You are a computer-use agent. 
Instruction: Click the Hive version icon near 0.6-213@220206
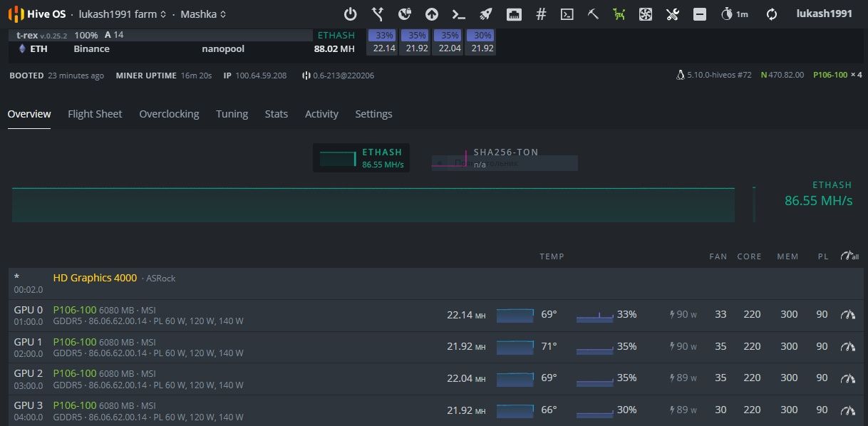(x=306, y=76)
